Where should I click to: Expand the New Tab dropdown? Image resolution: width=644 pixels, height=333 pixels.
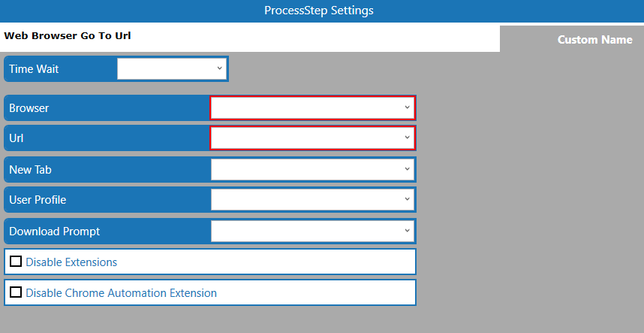click(312, 169)
